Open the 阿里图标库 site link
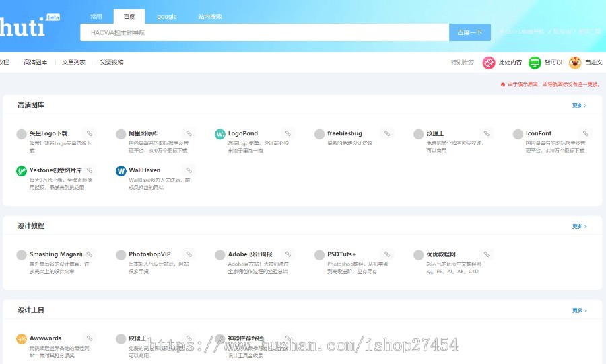 coord(143,133)
